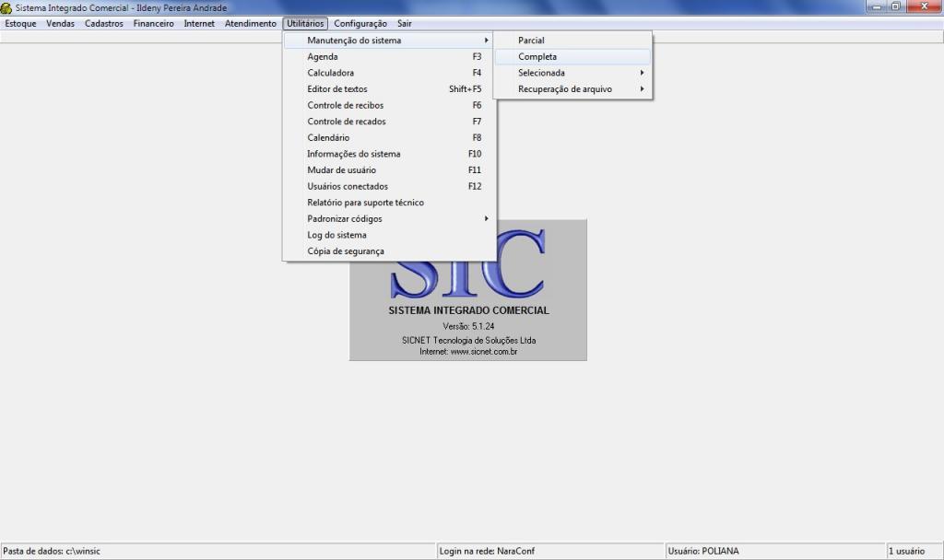Show Informações do sistema
944x560 pixels.
[389, 154]
